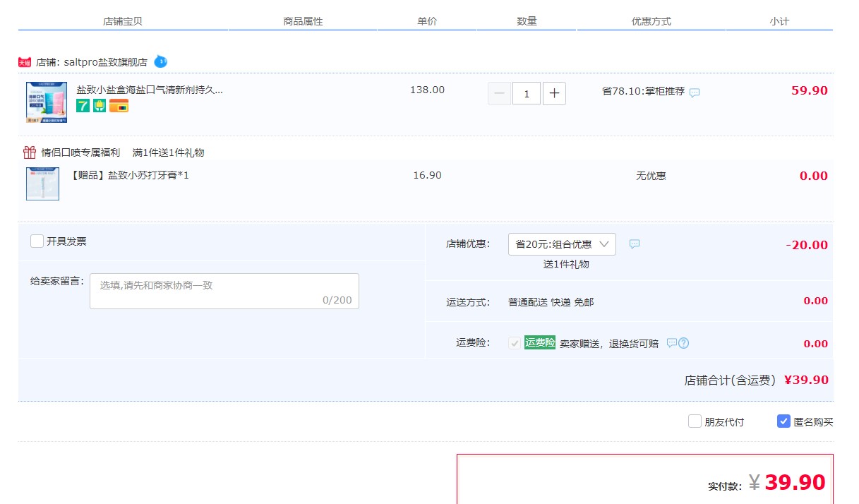Click the 数量 column header
Image resolution: width=859 pixels, height=504 pixels.
(527, 21)
